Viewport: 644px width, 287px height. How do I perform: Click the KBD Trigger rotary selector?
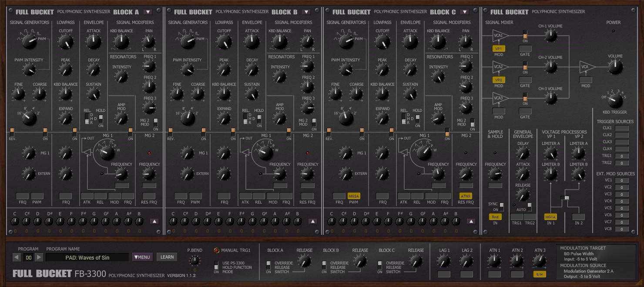pyautogui.click(x=614, y=101)
